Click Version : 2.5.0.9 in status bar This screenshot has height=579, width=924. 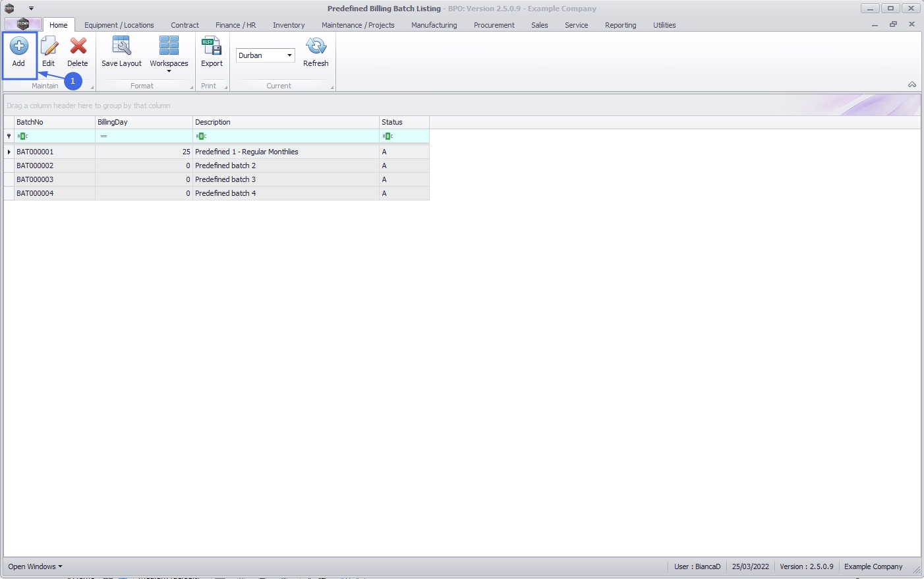pyautogui.click(x=806, y=566)
